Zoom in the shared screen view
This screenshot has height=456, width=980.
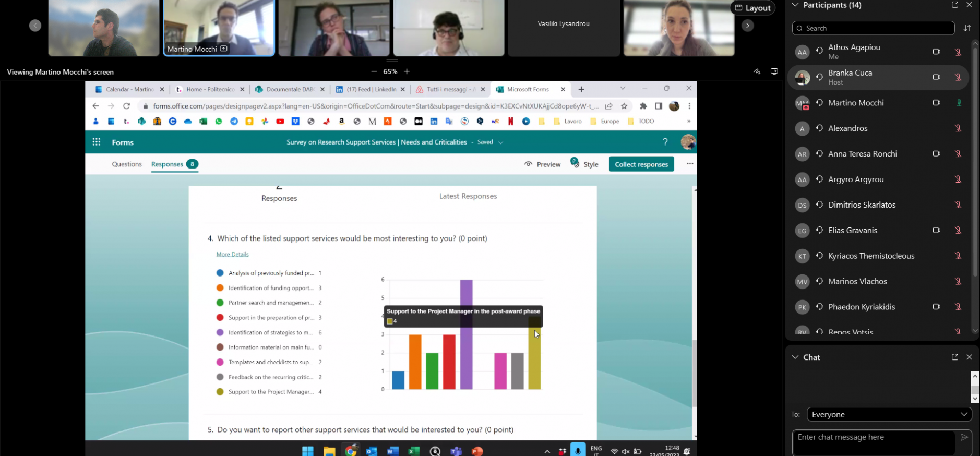point(407,71)
